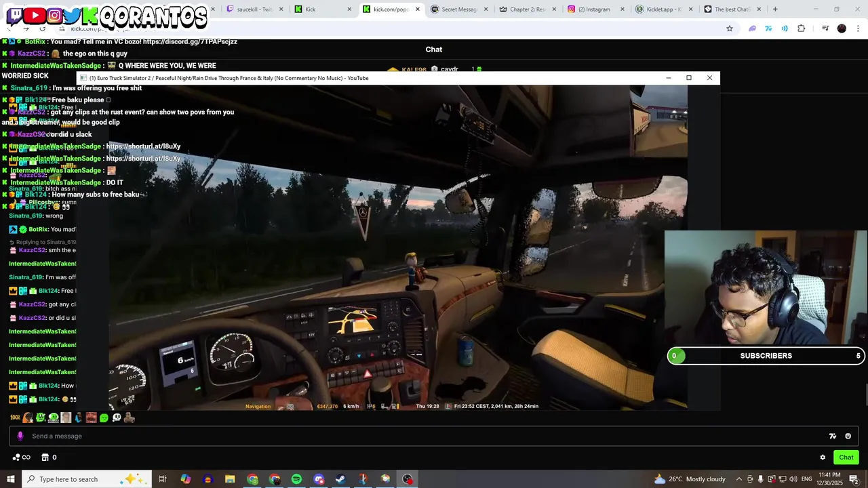Open Task View on taskbar
Viewport: 868px width, 488px height.
[x=163, y=479]
